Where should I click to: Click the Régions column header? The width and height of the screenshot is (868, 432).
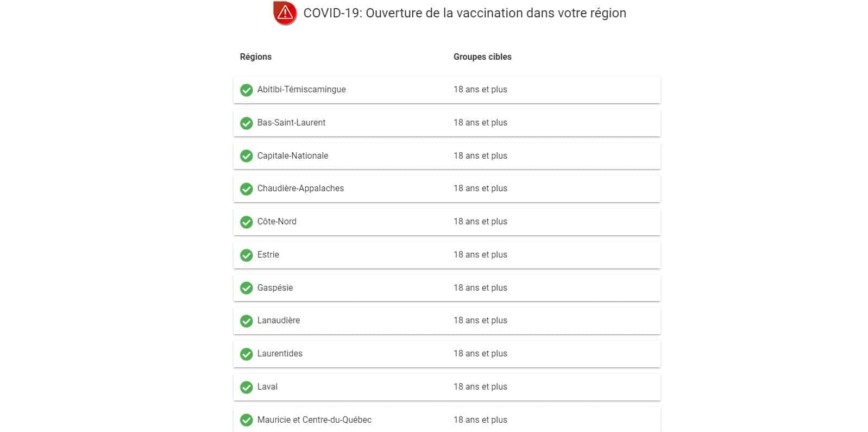click(x=255, y=57)
